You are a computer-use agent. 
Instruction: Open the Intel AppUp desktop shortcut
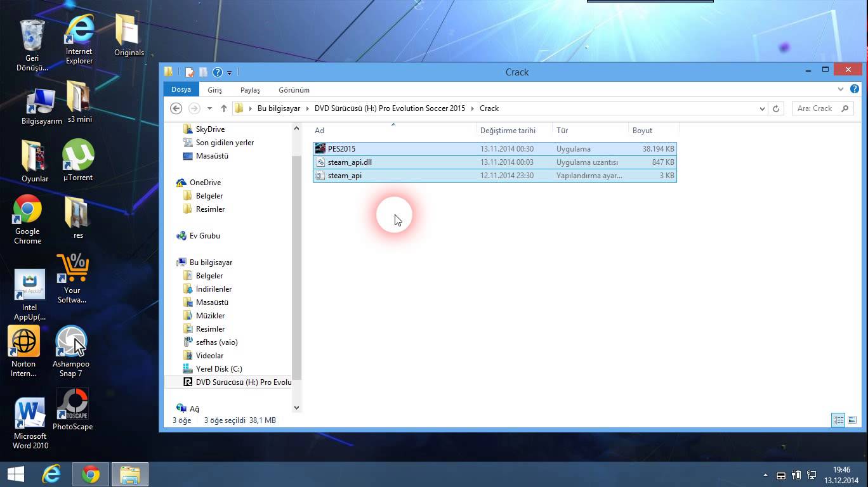point(30,295)
